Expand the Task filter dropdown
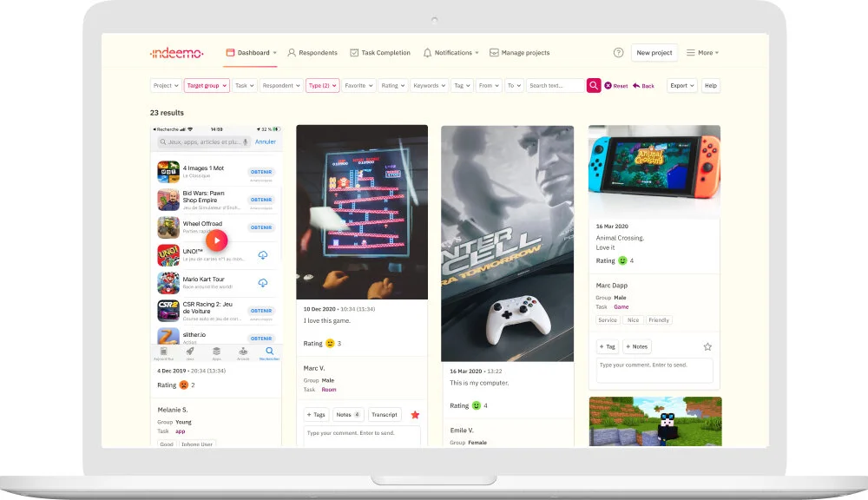The height and width of the screenshot is (500, 868). [244, 85]
